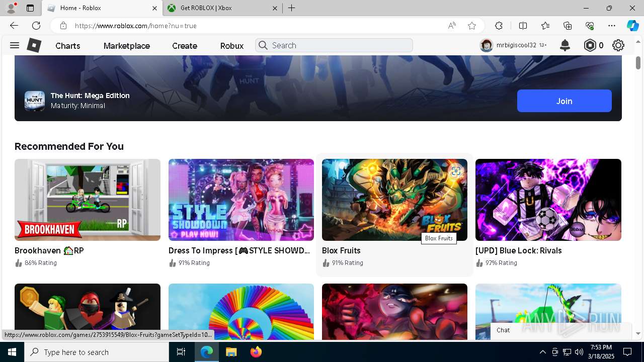Close the Get ROBLOX | Xbox tab
This screenshot has width=644, height=362.
click(x=275, y=8)
